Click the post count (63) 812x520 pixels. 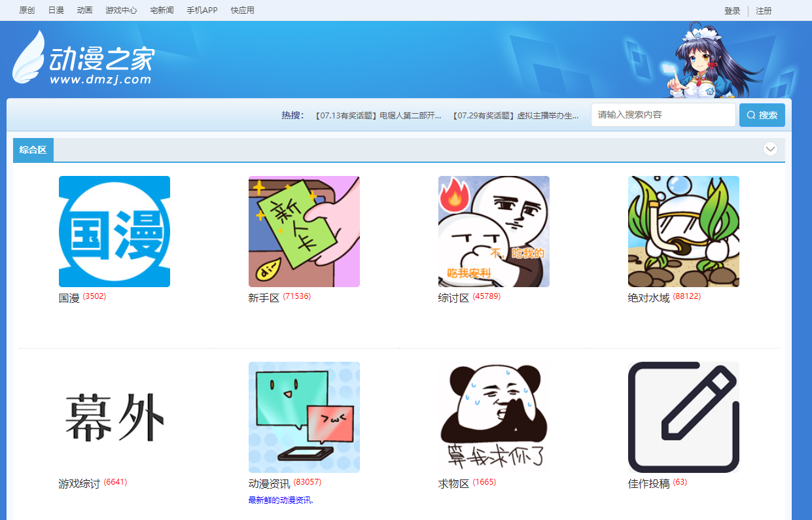coord(680,482)
